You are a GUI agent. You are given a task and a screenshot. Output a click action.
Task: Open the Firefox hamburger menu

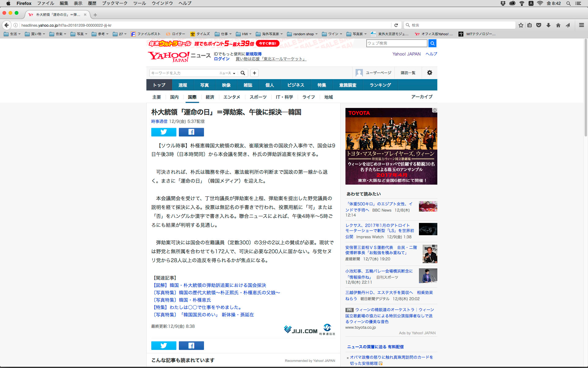(x=581, y=25)
